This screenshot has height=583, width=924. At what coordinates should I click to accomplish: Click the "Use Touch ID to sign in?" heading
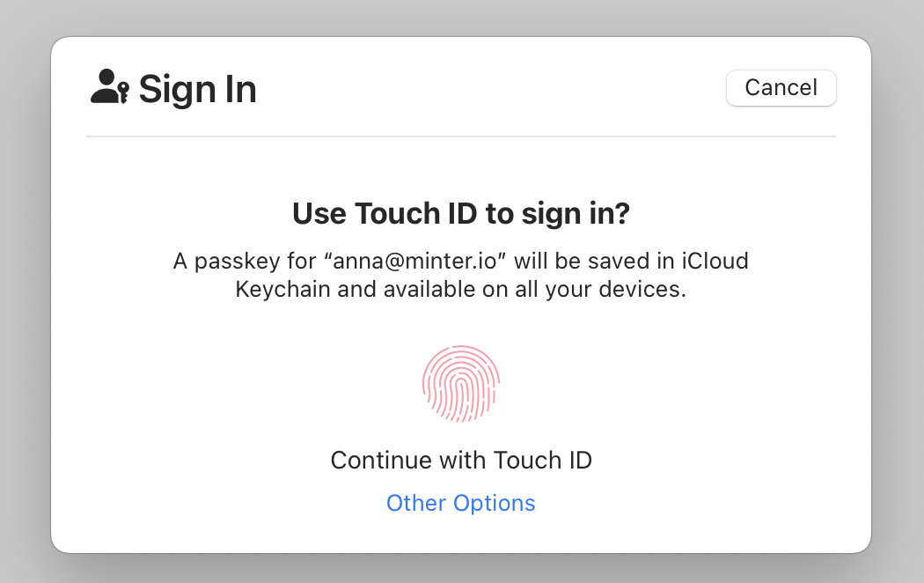(461, 214)
